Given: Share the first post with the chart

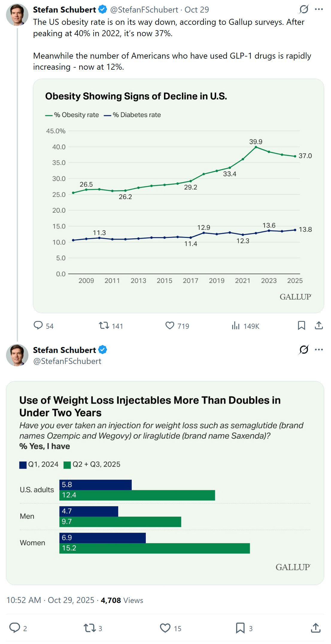Looking at the screenshot, I should click(319, 325).
